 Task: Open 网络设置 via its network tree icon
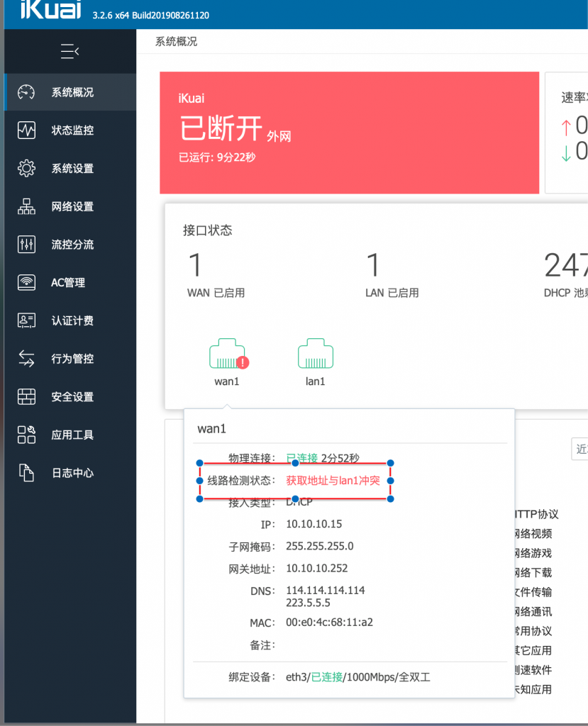point(26,206)
